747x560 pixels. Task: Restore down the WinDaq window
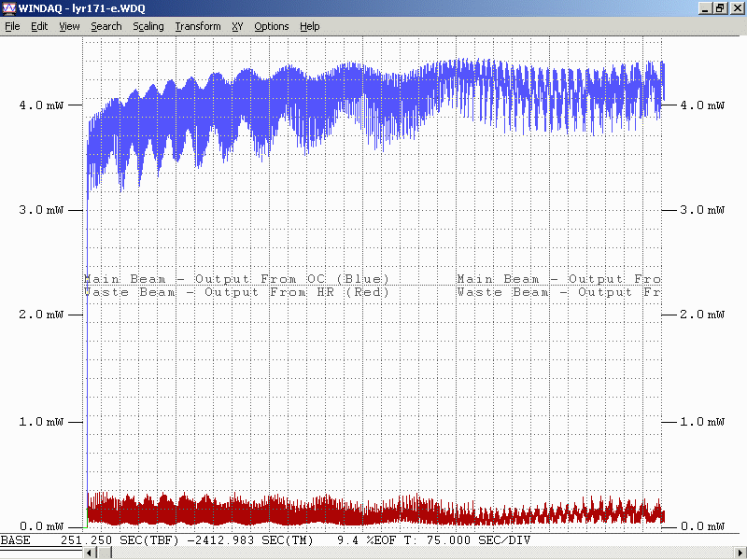[720, 8]
